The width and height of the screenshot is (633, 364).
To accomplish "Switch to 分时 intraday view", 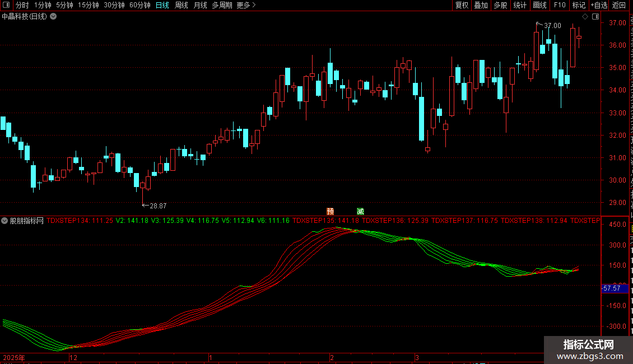I will tap(22, 5).
